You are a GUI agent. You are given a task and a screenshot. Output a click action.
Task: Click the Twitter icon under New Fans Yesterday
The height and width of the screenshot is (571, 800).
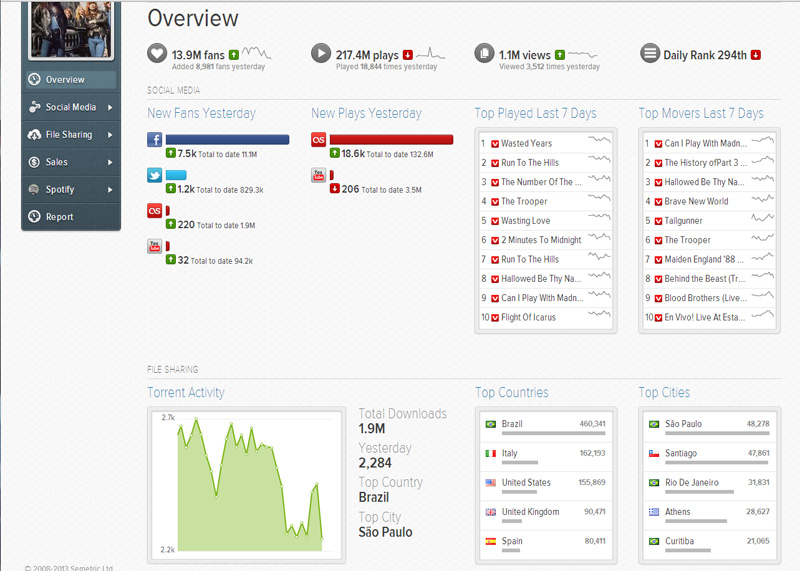click(155, 175)
